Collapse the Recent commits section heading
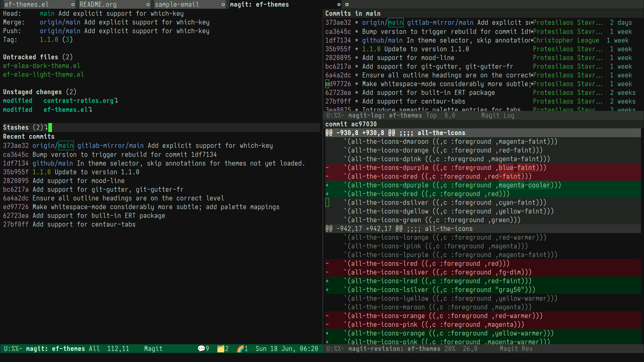 [x=29, y=136]
